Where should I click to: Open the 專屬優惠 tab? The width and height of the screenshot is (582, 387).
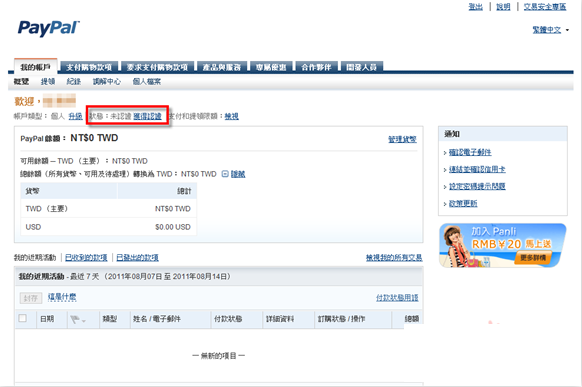271,67
